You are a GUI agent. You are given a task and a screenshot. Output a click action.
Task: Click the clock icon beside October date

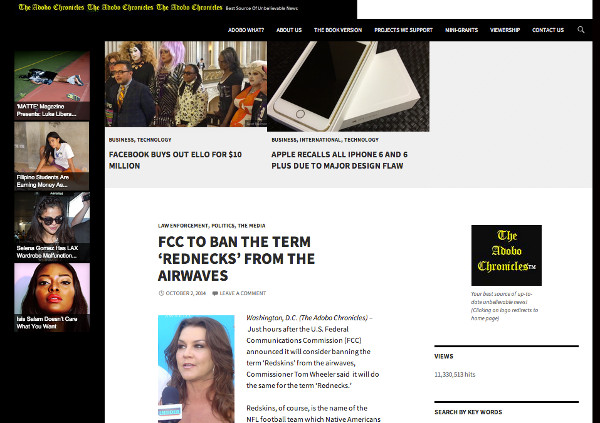(161, 293)
